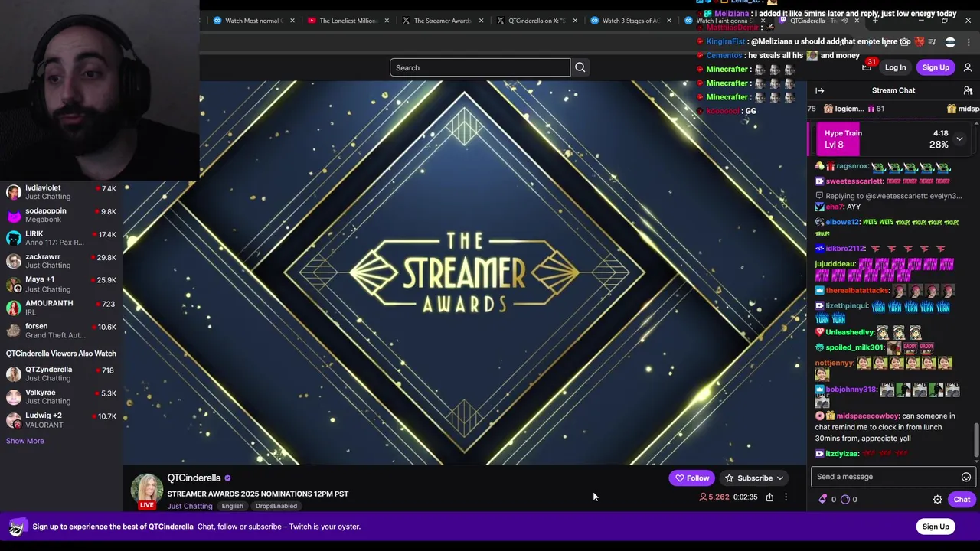Open zackrawrr channel in sidebar
The width and height of the screenshot is (980, 551).
[x=61, y=261]
